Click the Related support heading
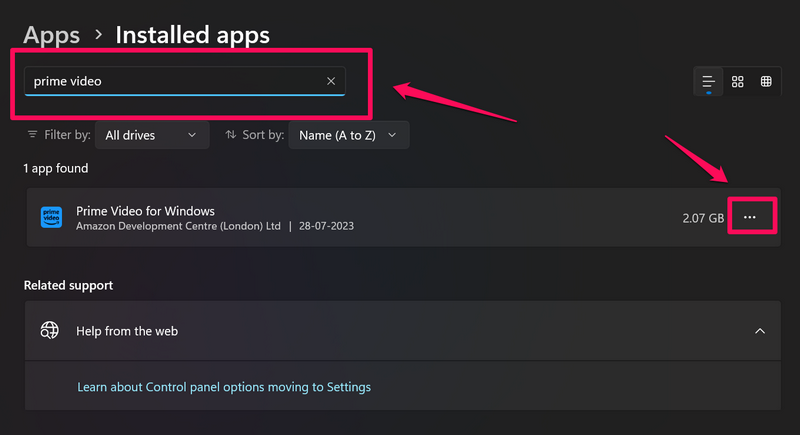 tap(68, 285)
